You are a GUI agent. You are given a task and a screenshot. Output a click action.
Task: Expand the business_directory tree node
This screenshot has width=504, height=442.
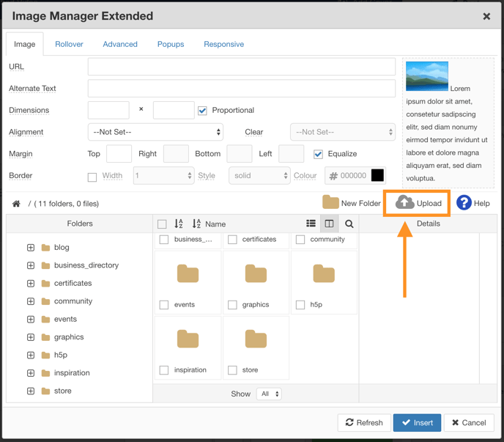coord(31,265)
